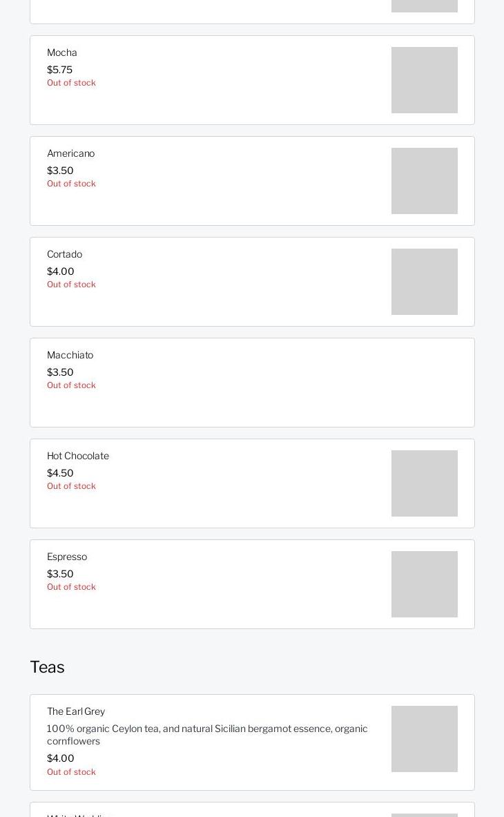Click the Espresso image placeholder

tap(424, 584)
